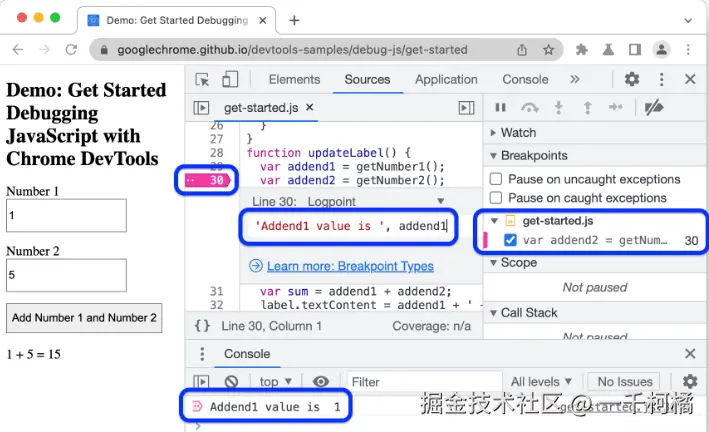This screenshot has width=709, height=432.
Task: Switch to the Elements tab
Action: (294, 80)
